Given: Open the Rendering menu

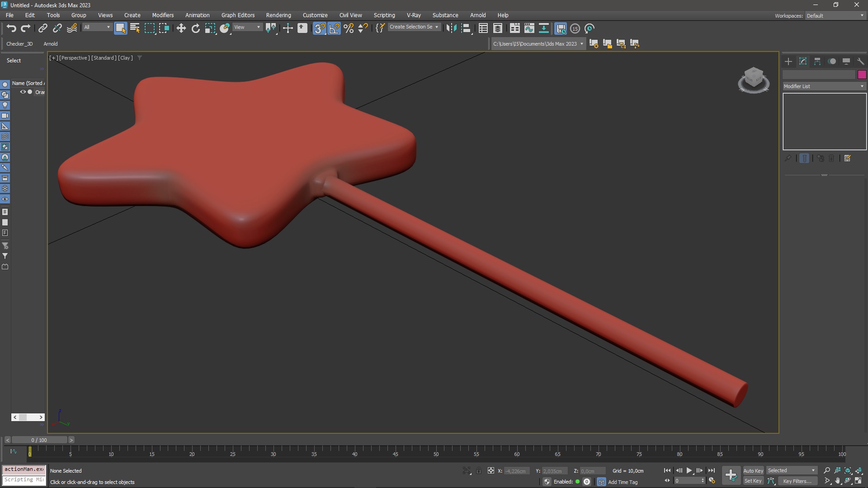Looking at the screenshot, I should pyautogui.click(x=278, y=15).
